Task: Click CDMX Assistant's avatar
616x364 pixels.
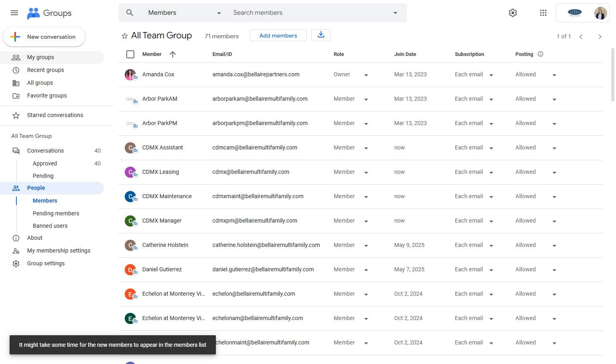Action: point(130,148)
